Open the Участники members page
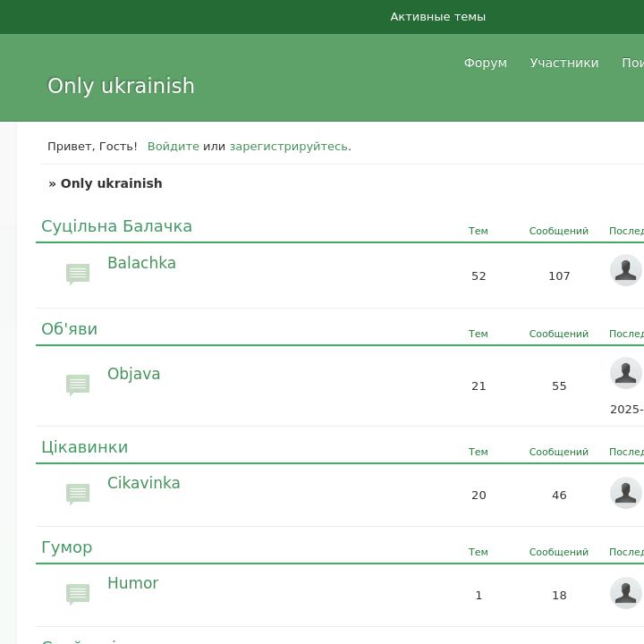Viewport: 644px width, 644px height. [x=563, y=63]
